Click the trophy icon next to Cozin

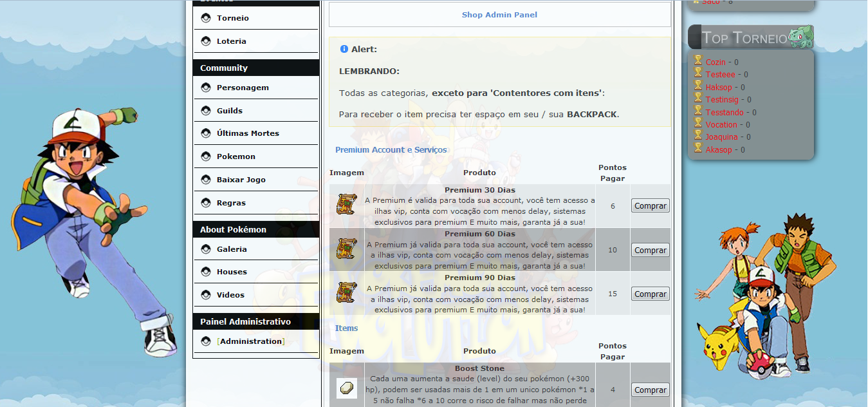[x=698, y=61]
